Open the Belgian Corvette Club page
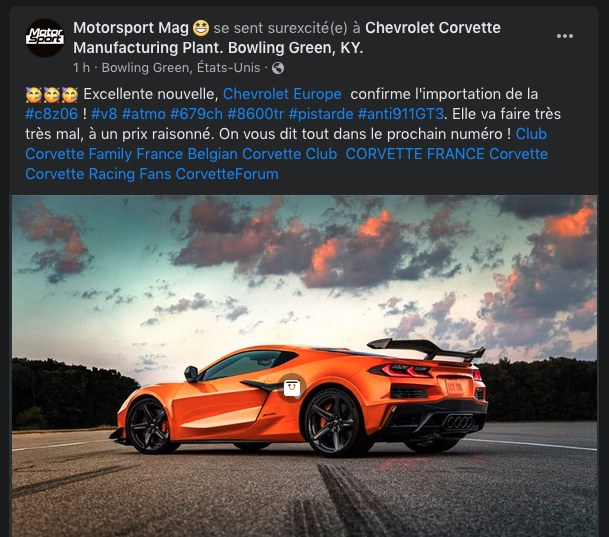This screenshot has width=609, height=537. (262, 154)
